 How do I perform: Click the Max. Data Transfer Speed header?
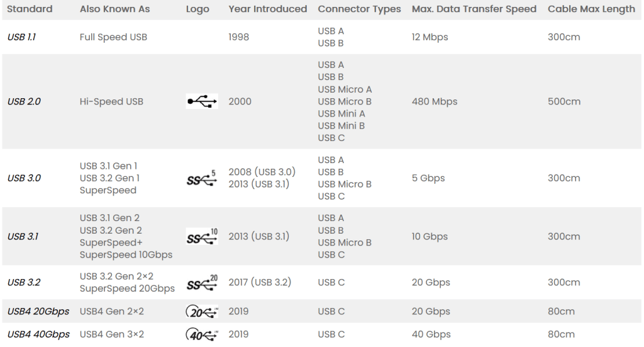click(x=474, y=9)
